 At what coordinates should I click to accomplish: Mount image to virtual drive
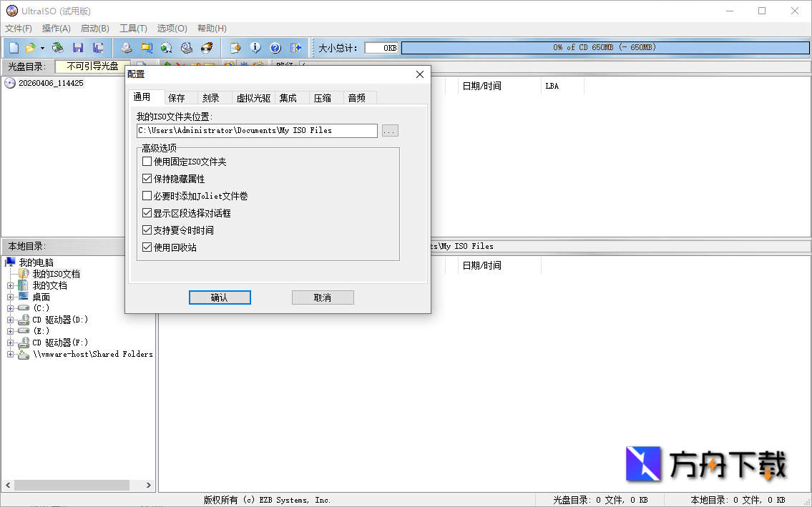[166, 47]
